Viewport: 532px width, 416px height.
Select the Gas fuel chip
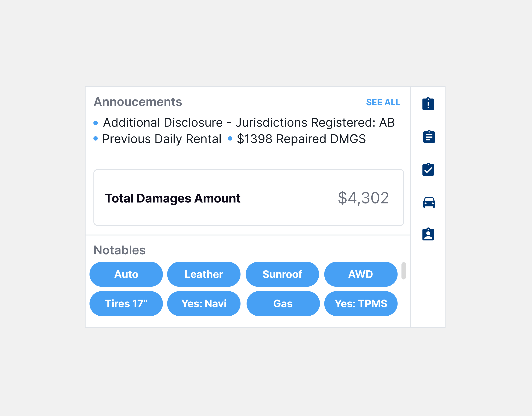(283, 303)
